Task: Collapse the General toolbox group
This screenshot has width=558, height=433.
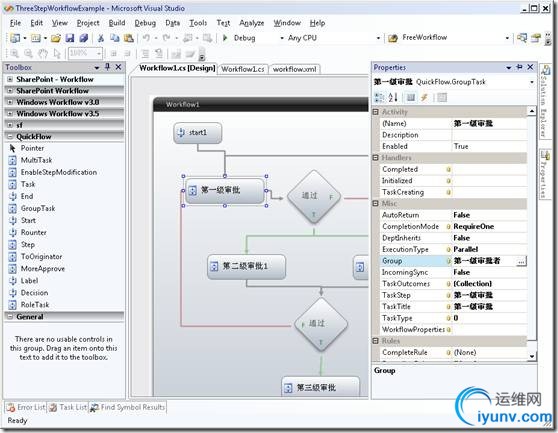Action: (x=10, y=317)
